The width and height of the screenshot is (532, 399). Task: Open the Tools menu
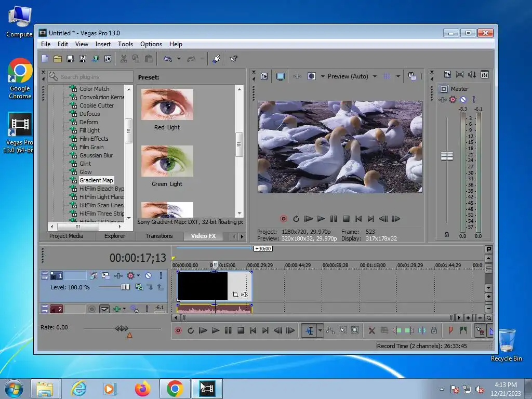(x=126, y=44)
